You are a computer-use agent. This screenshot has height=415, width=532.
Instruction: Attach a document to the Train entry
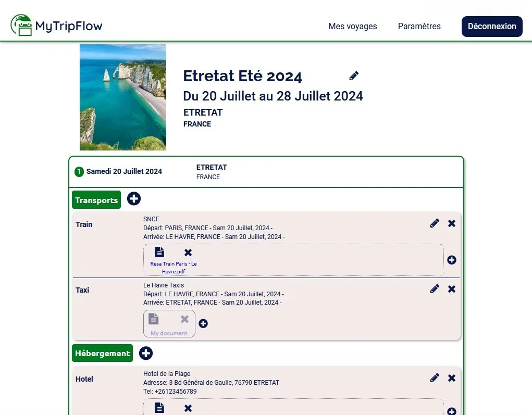(x=452, y=260)
